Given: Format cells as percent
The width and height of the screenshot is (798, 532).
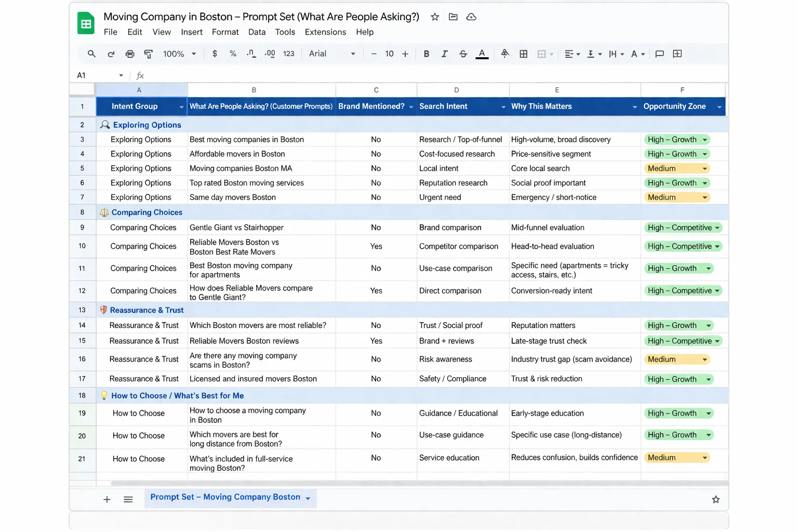Looking at the screenshot, I should coord(233,54).
